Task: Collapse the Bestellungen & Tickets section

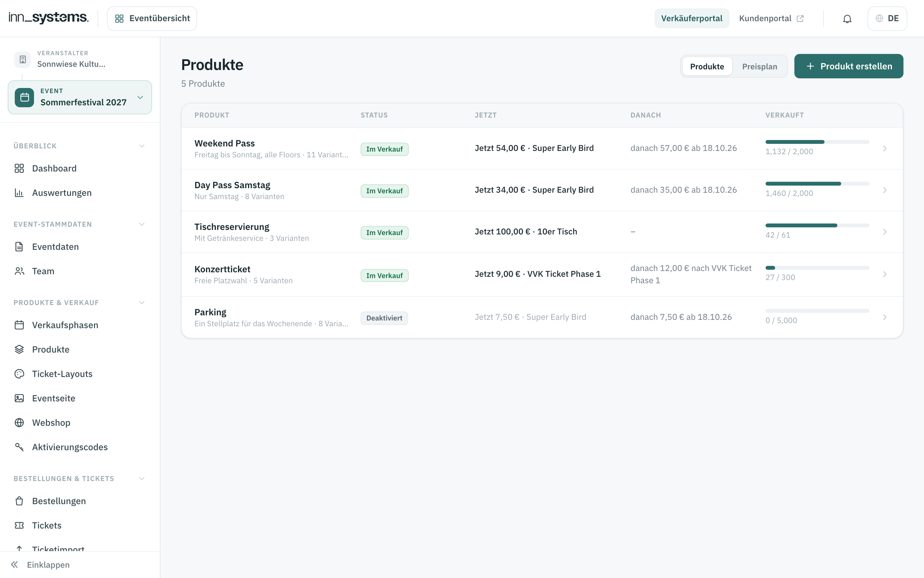Action: click(x=142, y=478)
